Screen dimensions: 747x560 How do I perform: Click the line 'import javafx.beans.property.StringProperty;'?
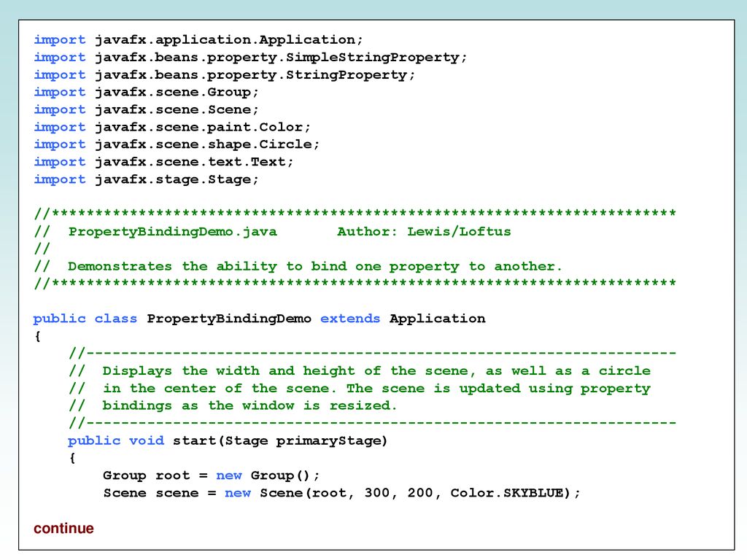pyautogui.click(x=225, y=75)
